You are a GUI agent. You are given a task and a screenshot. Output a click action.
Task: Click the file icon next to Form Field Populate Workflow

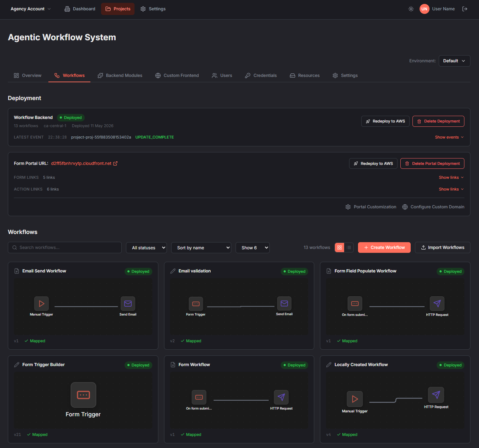329,271
